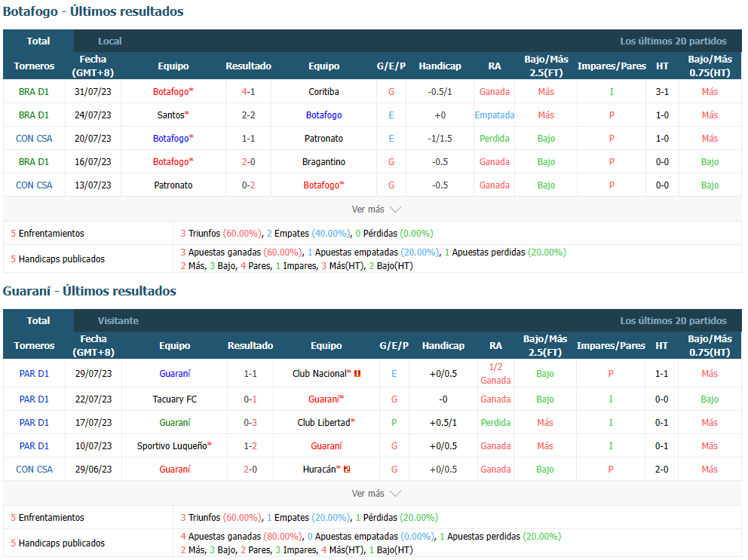Click the '+0.5/1' handicap in Club Libertad row
This screenshot has width=748, height=560.
pos(443,423)
